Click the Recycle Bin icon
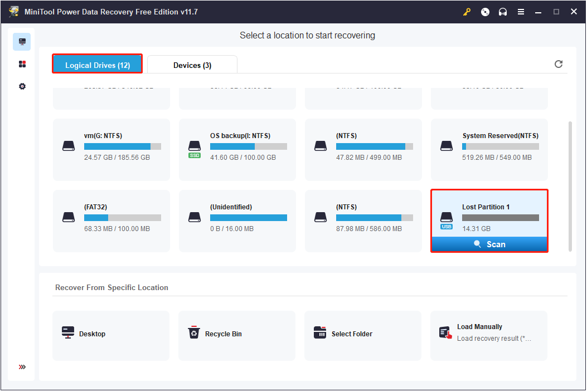Screen dimensions: 587x392 [x=194, y=332]
